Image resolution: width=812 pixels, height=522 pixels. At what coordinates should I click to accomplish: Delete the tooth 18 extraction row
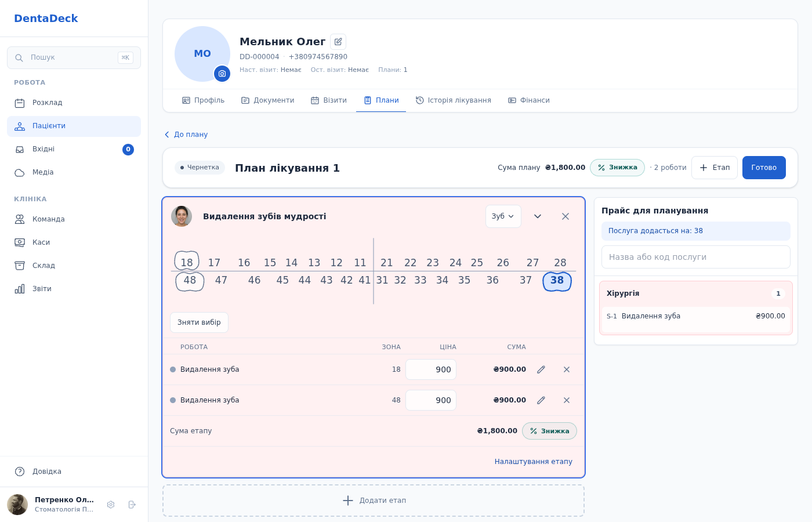tap(567, 369)
